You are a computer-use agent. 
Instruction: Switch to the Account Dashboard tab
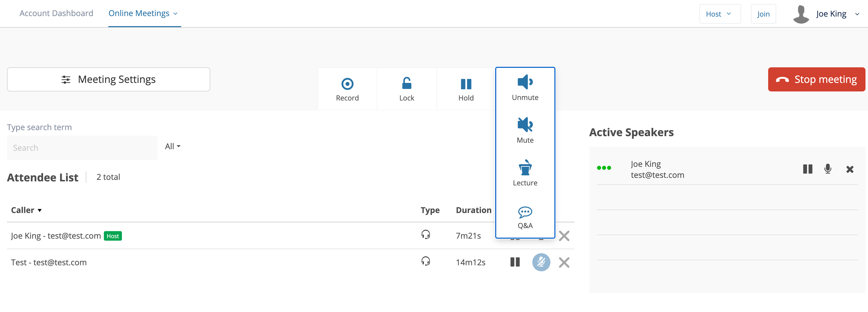coord(56,13)
